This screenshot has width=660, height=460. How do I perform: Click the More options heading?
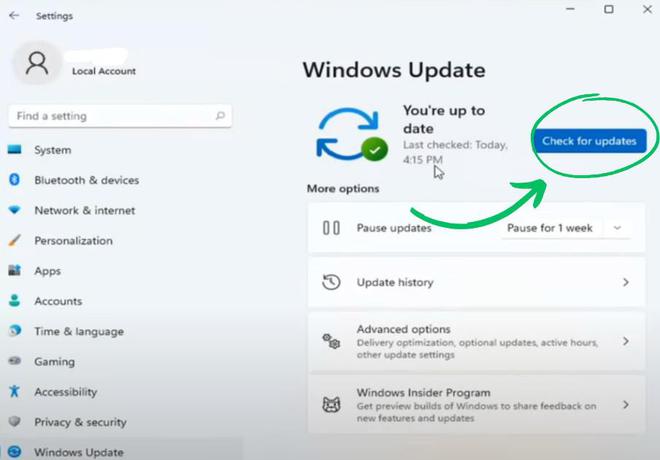(x=343, y=189)
